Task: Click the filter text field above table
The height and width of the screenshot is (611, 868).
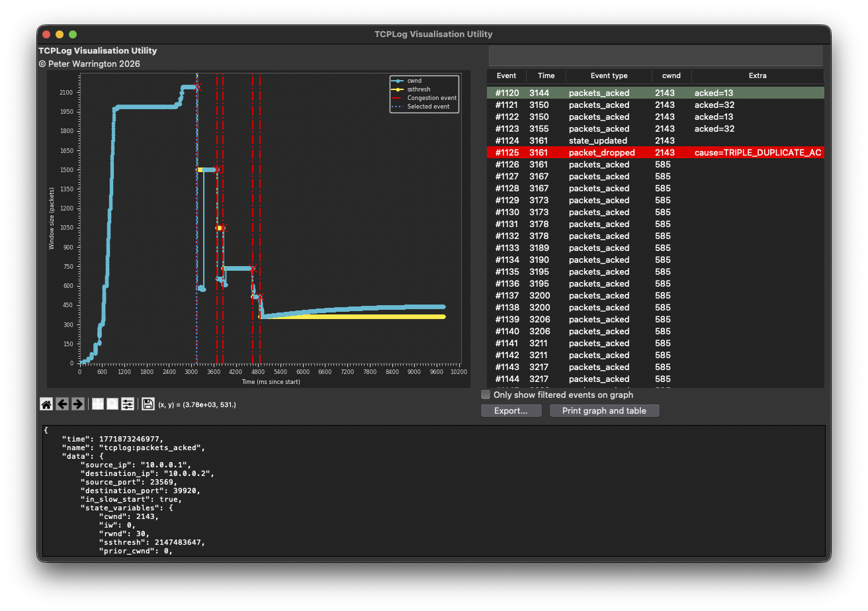Action: [x=656, y=56]
